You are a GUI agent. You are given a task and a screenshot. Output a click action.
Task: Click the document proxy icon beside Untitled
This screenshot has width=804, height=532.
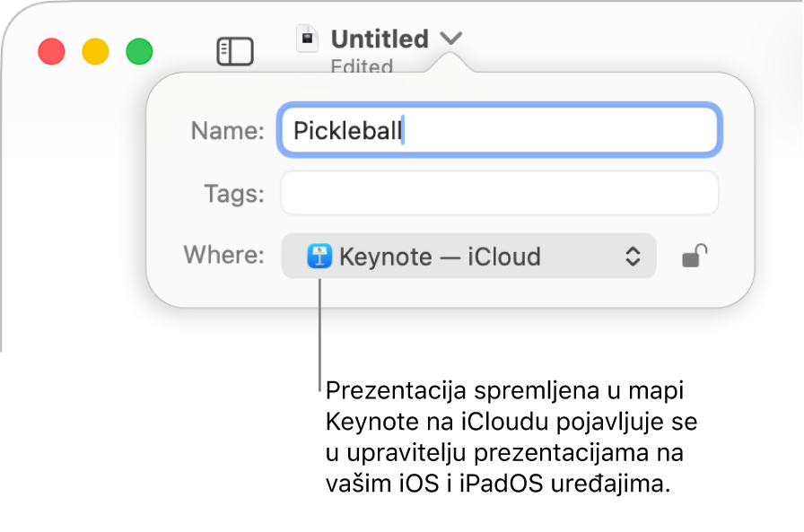(x=309, y=38)
